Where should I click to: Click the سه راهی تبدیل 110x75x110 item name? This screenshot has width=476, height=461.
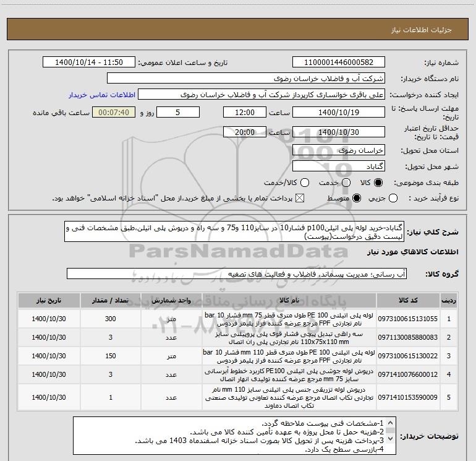(x=289, y=338)
